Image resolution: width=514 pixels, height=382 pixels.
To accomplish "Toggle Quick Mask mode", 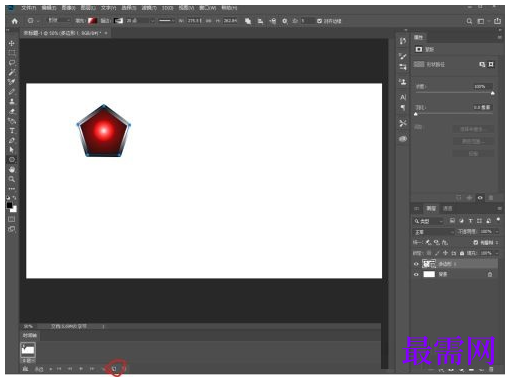I will (x=12, y=219).
